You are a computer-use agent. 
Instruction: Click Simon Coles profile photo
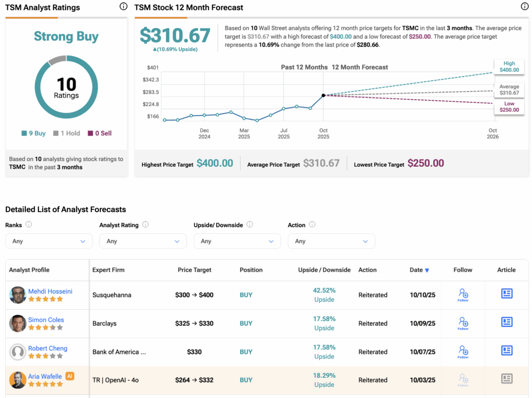pyautogui.click(x=18, y=323)
